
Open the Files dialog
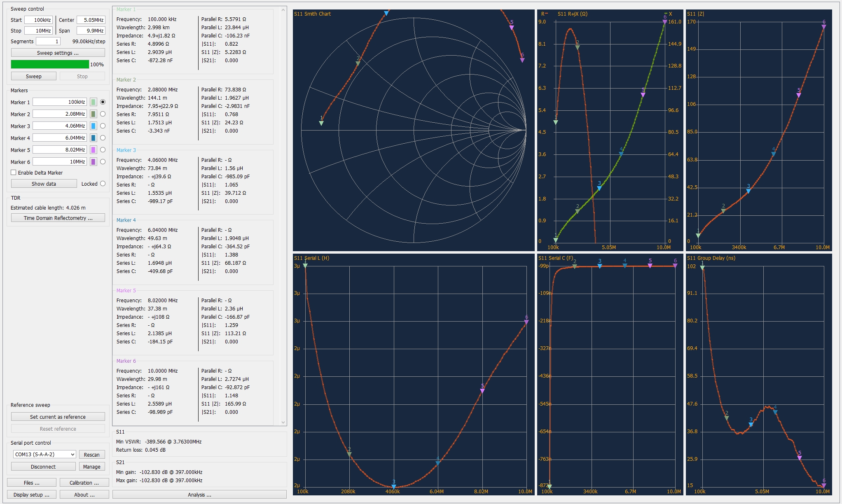32,483
